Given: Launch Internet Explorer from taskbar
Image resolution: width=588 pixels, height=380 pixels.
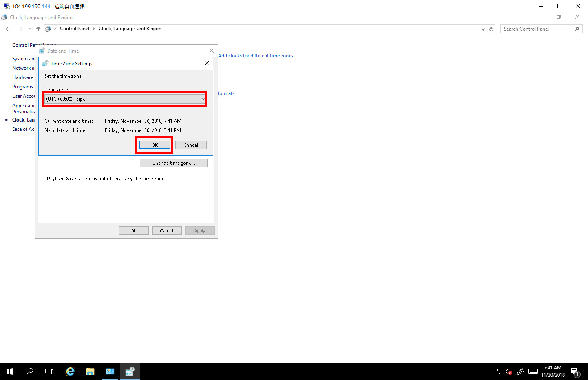Looking at the screenshot, I should click(x=70, y=371).
